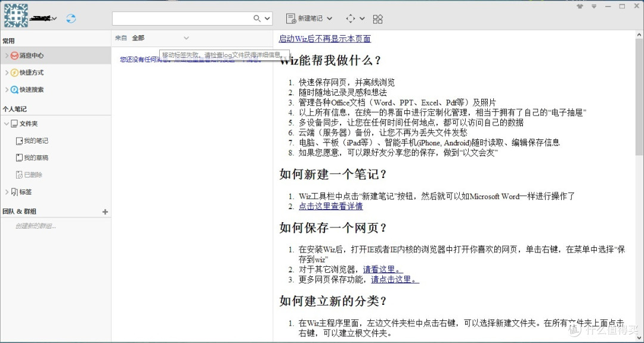Click 点击这里查看详情 link

[x=330, y=206]
